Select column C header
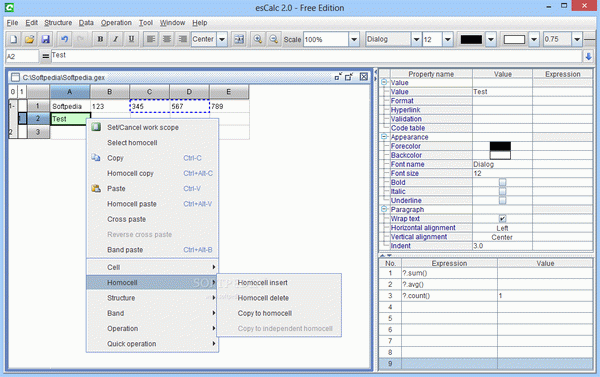 [x=150, y=91]
